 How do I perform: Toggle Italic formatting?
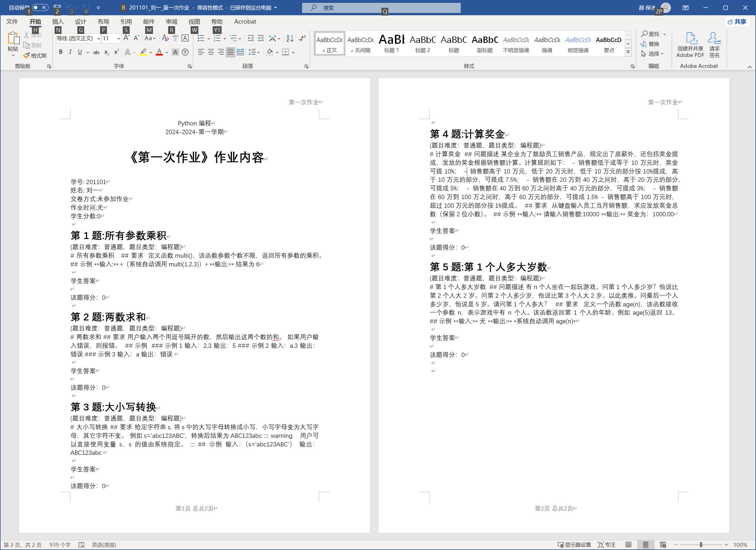coord(70,52)
